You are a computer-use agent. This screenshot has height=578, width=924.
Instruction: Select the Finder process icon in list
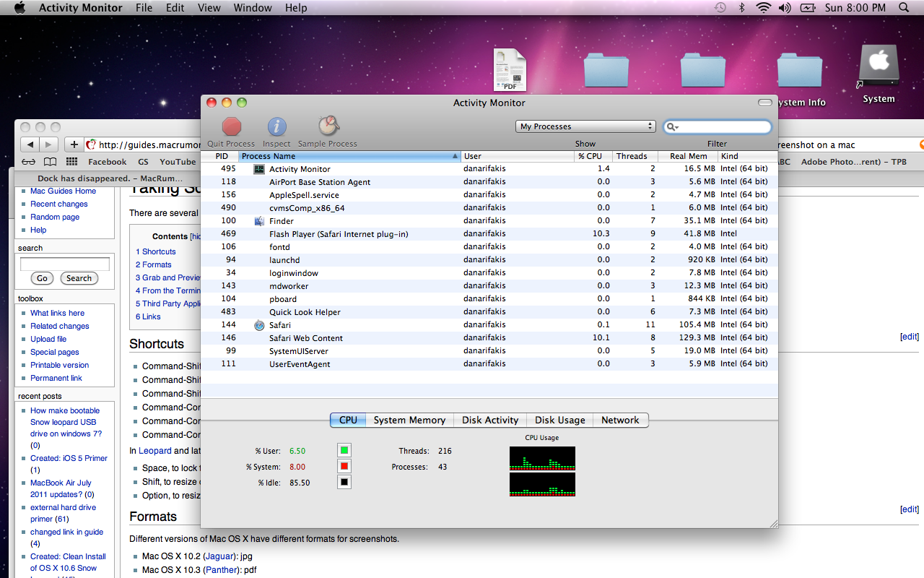pyautogui.click(x=259, y=221)
